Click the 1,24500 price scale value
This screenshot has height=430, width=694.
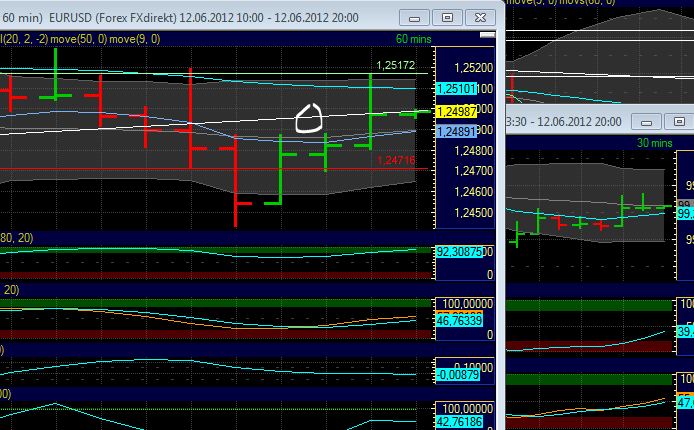[x=473, y=212]
